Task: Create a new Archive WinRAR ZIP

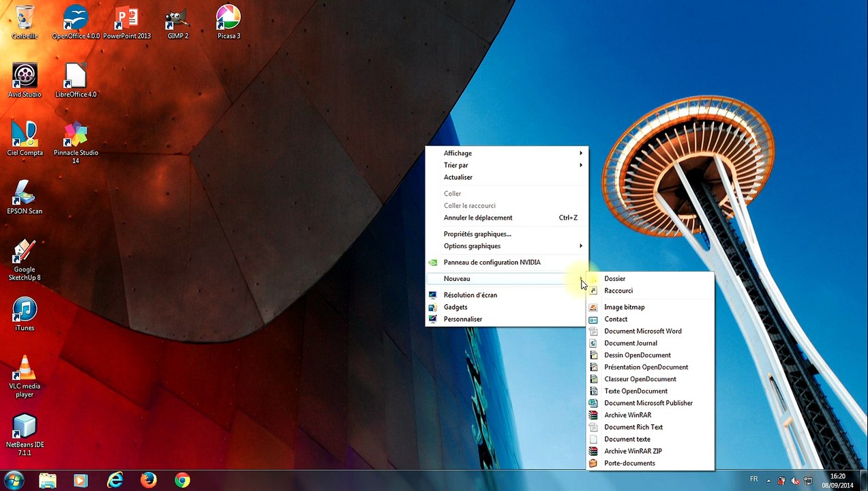Action: pos(650,451)
